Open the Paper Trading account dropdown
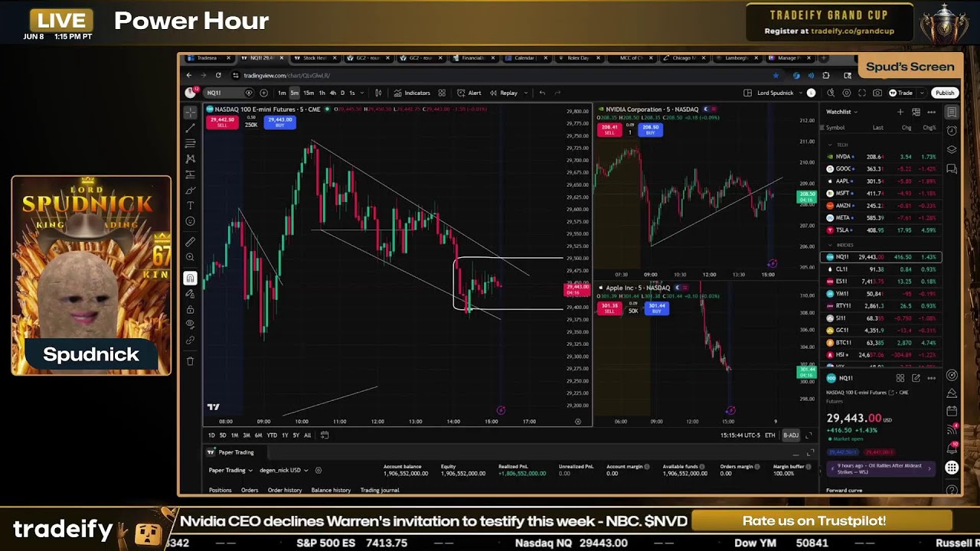980x551 pixels. coord(230,470)
